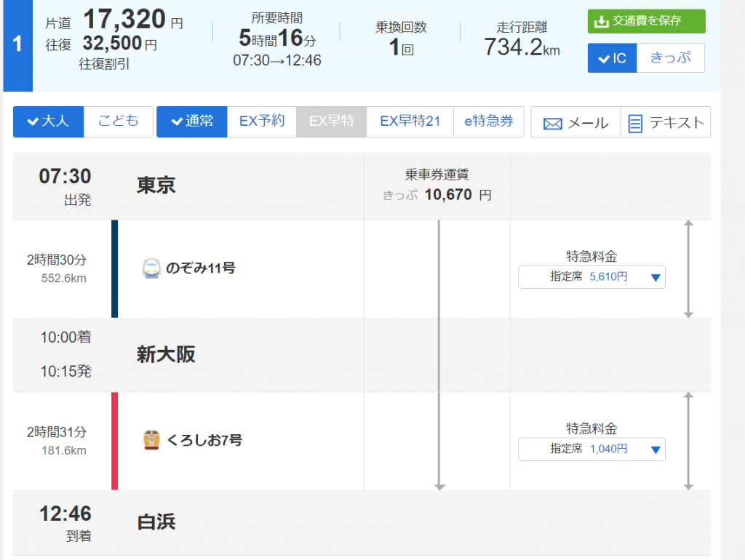The height and width of the screenshot is (560, 745).
Task: Click のぞみ11号 train name
Action: 201,268
